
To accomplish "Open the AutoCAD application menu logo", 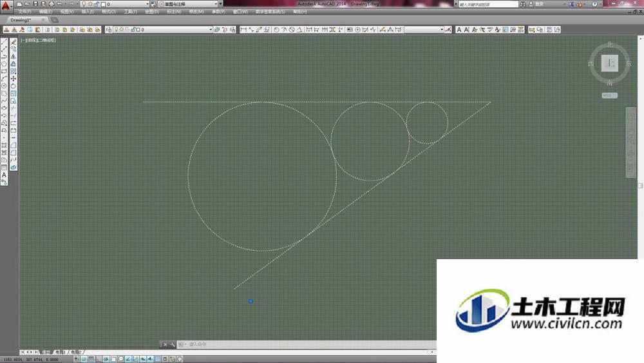I will (5, 5).
